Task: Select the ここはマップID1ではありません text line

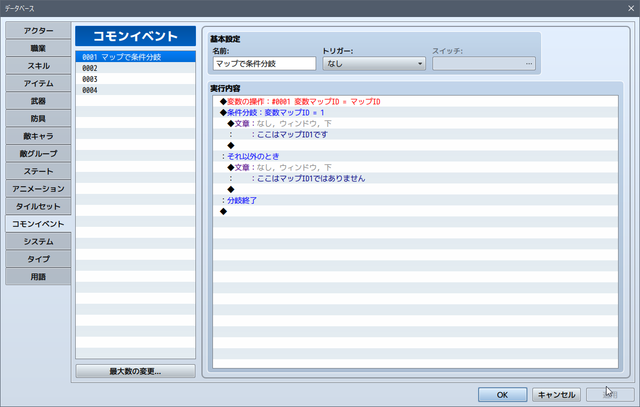Action: [x=416, y=178]
